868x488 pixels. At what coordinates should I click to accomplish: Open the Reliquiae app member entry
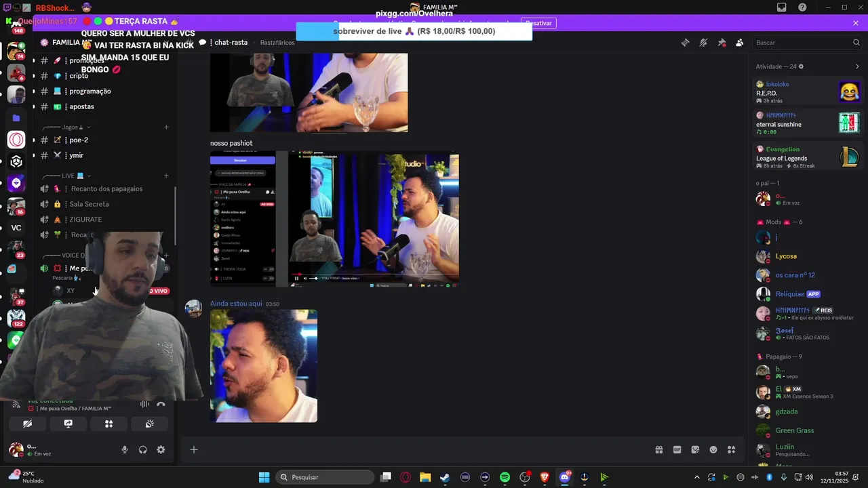[808, 294]
